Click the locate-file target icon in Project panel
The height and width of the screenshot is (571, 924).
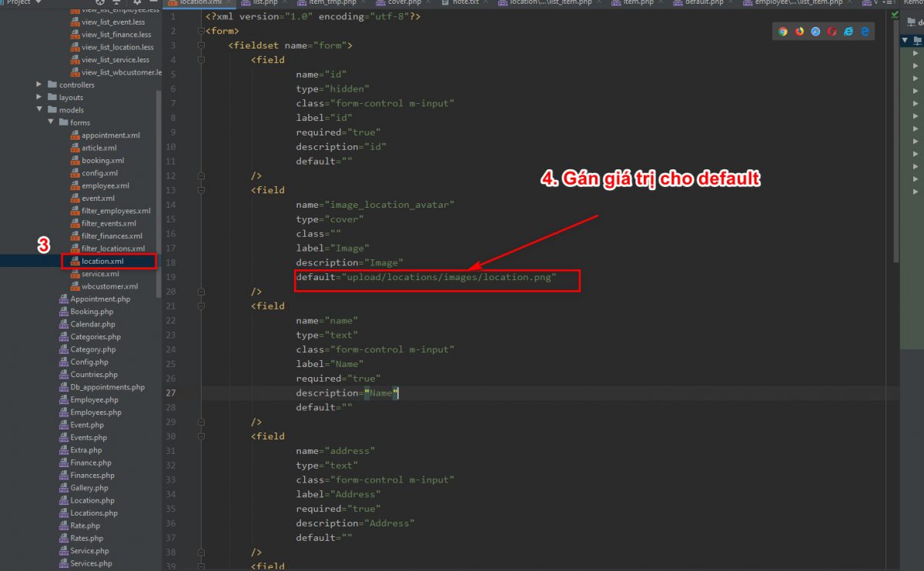(101, 2)
